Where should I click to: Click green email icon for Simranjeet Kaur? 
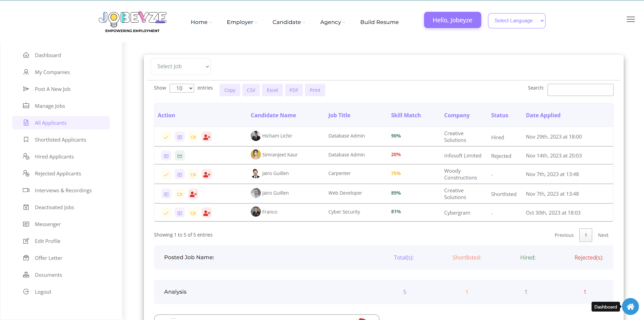(x=180, y=156)
